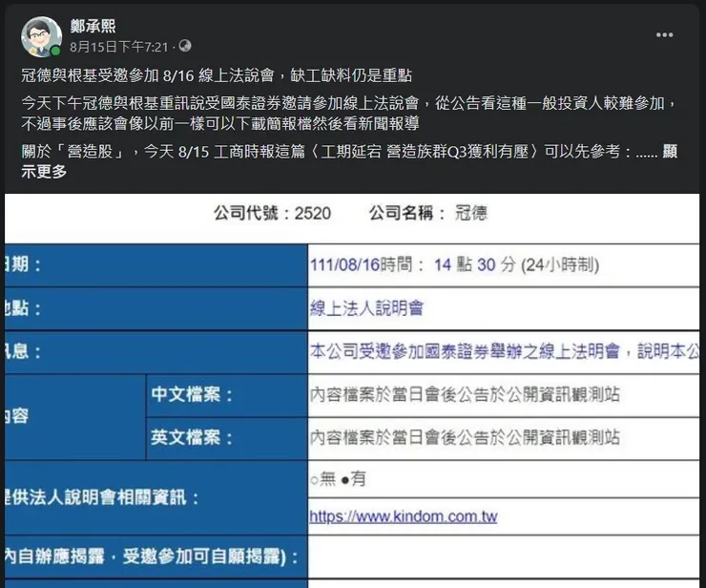Click the paragraph mentioning 工商時報
The height and width of the screenshot is (588, 706).
pyautogui.click(x=349, y=161)
